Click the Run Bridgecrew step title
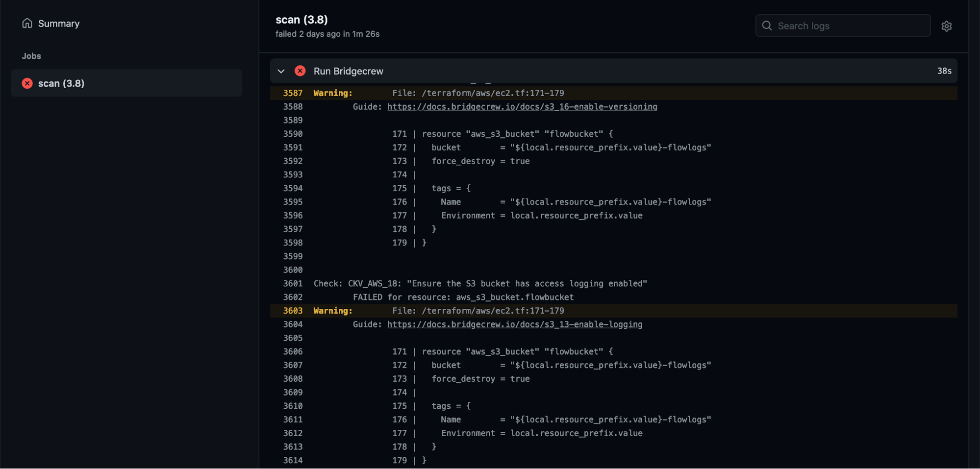This screenshot has height=469, width=980. coord(349,71)
